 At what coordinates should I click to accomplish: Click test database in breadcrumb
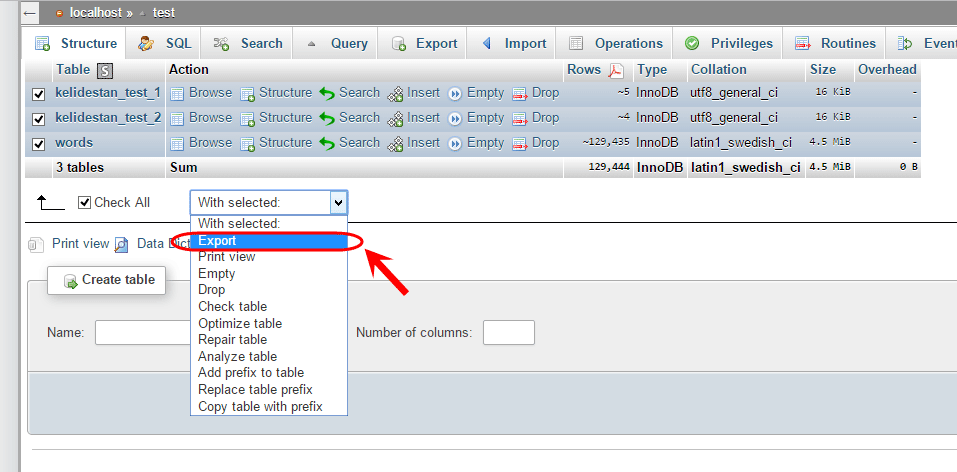pyautogui.click(x=164, y=13)
